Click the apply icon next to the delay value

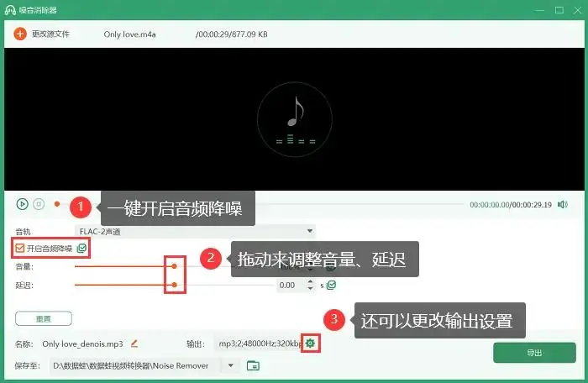(332, 286)
